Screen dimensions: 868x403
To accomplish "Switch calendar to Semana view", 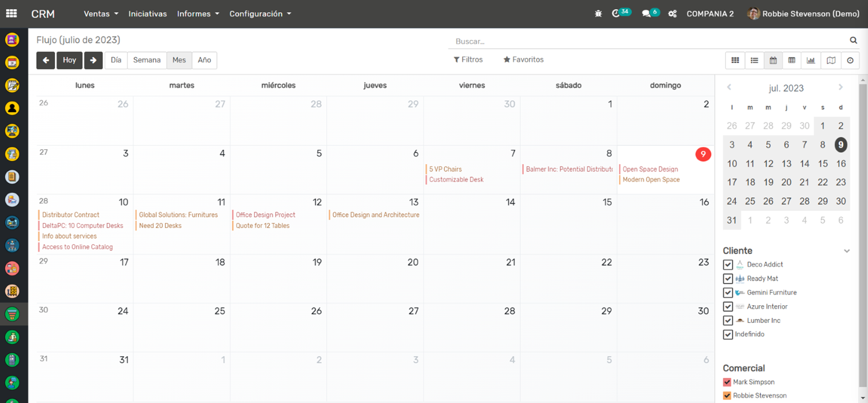I will [x=146, y=60].
